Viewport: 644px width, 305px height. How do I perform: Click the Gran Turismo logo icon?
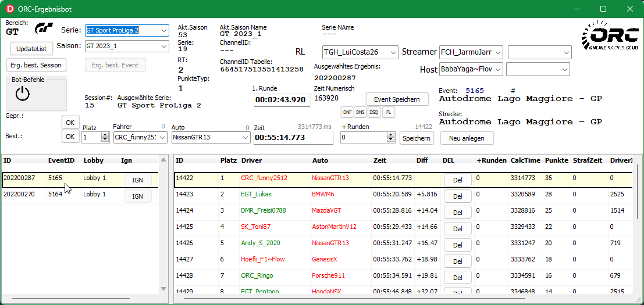point(44,28)
